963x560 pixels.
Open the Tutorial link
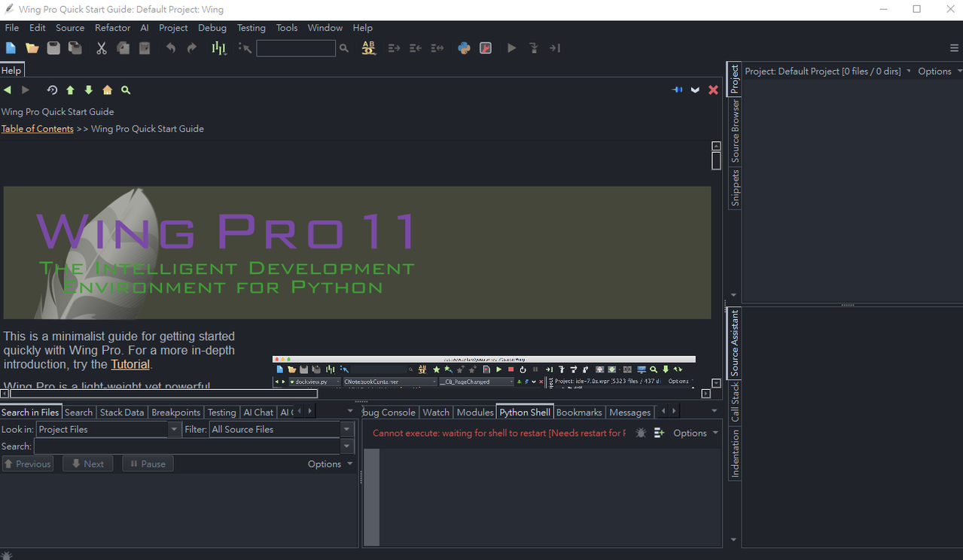(130, 364)
